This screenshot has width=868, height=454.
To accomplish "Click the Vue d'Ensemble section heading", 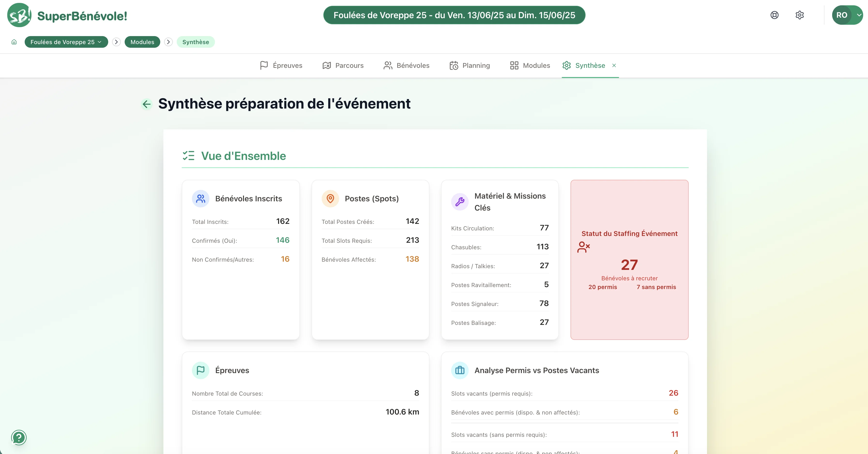I will tap(243, 156).
